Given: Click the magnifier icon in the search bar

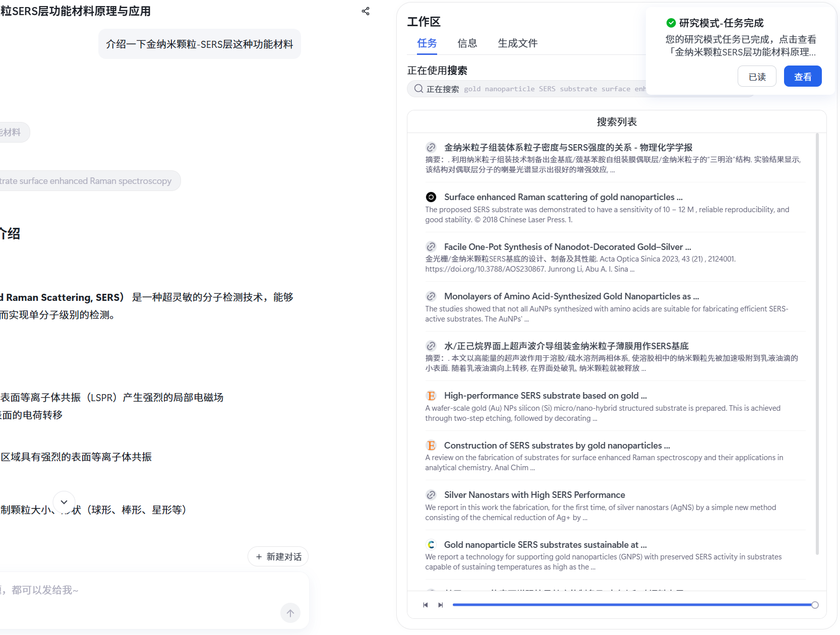Looking at the screenshot, I should (418, 89).
